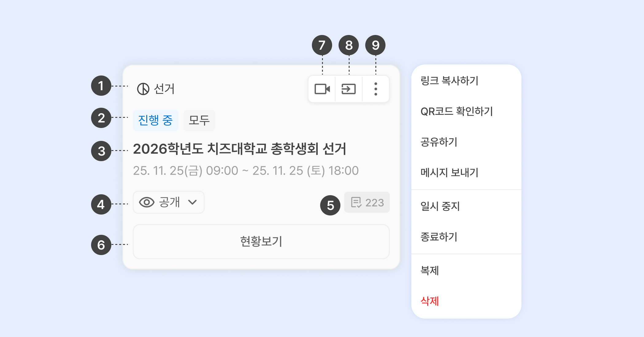
Task: Click the video camera icon
Action: (322, 89)
